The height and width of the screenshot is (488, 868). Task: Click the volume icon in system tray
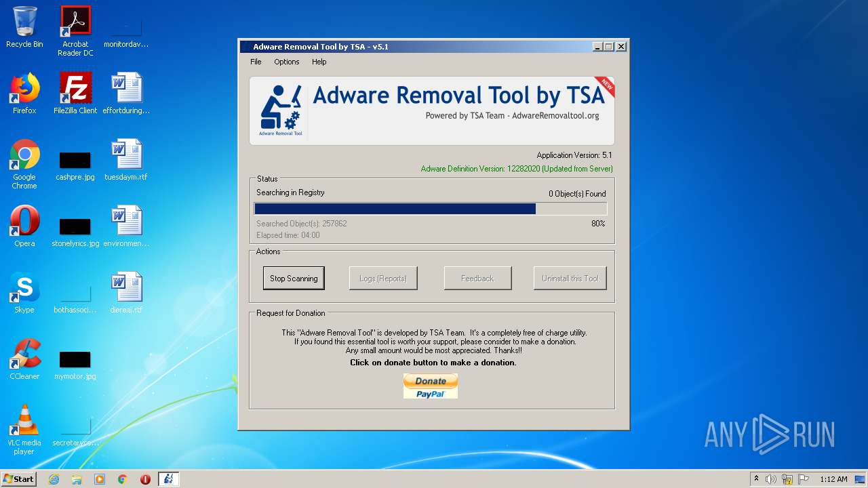pos(771,479)
